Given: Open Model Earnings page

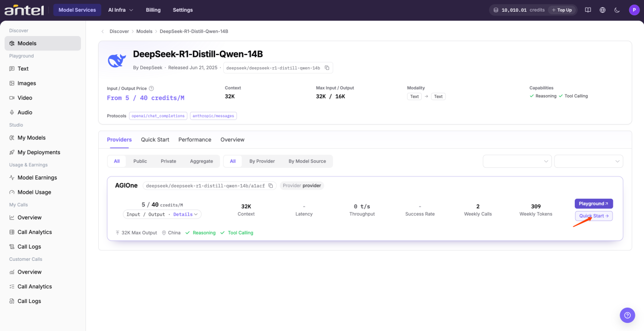Looking at the screenshot, I should 43,177.
